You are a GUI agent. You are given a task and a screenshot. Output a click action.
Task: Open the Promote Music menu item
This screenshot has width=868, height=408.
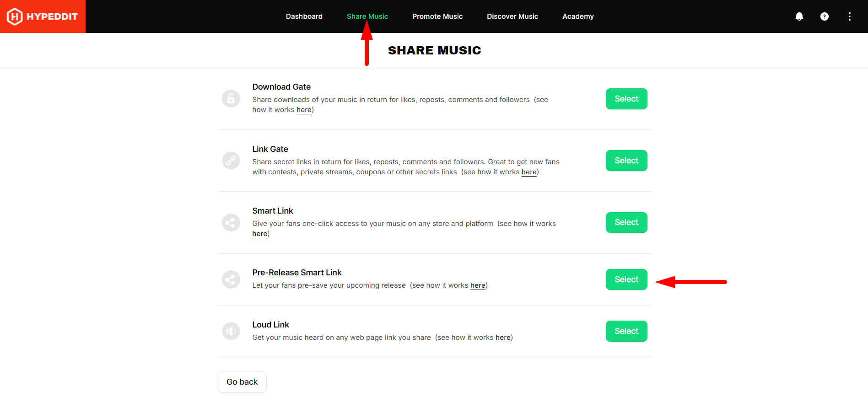click(x=437, y=16)
